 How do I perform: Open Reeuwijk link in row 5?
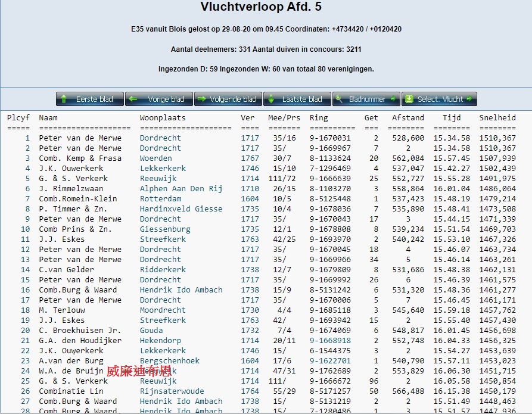click(x=158, y=179)
